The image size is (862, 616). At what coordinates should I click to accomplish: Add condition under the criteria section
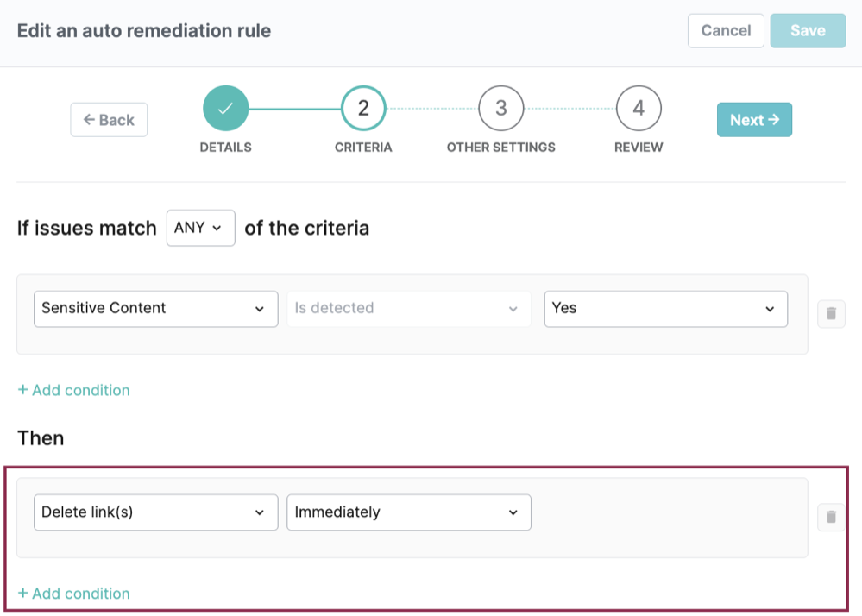tap(74, 390)
